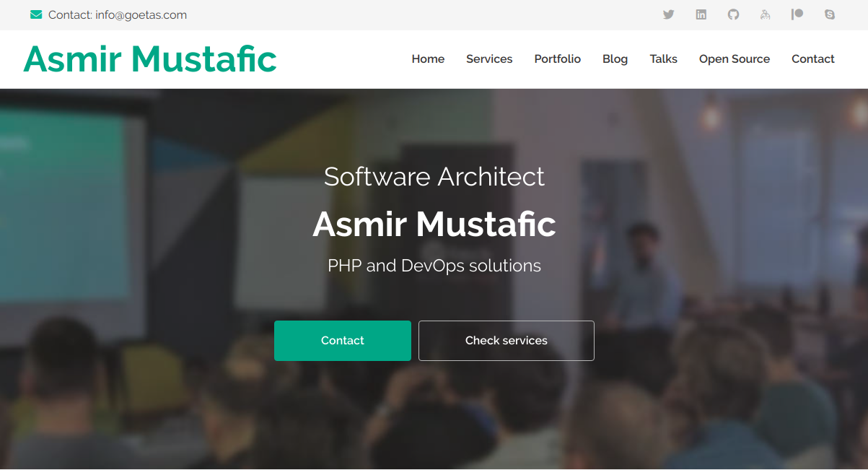868x470 pixels.
Task: Open the LinkedIn profile icon
Action: coord(701,14)
